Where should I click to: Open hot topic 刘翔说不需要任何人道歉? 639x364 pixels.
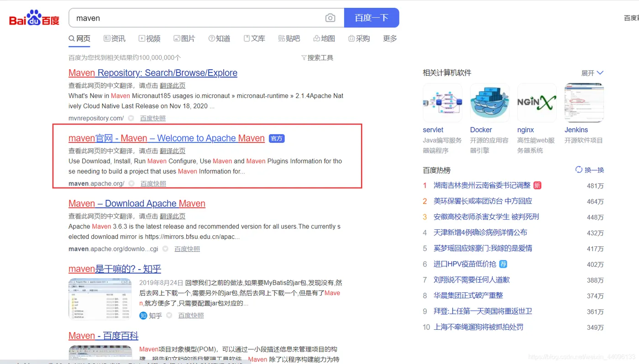click(x=471, y=280)
